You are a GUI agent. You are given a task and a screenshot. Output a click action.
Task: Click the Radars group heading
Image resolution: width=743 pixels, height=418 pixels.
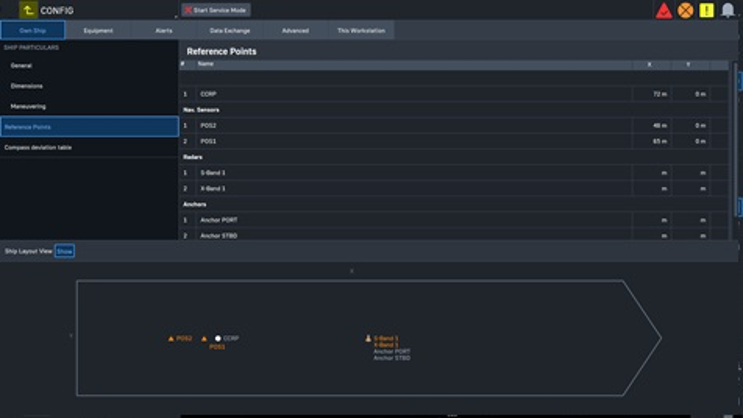[x=192, y=157]
